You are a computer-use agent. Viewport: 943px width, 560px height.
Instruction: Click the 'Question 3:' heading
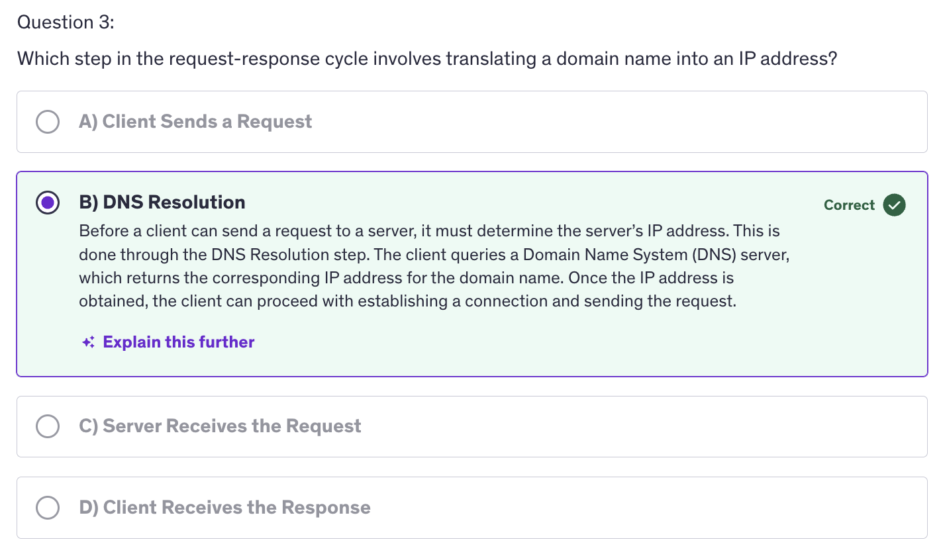click(x=66, y=23)
